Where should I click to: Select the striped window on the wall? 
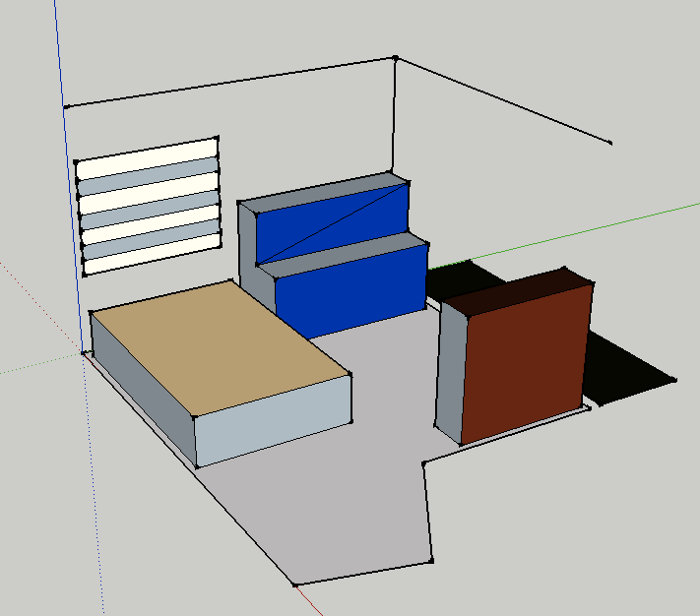tap(149, 206)
